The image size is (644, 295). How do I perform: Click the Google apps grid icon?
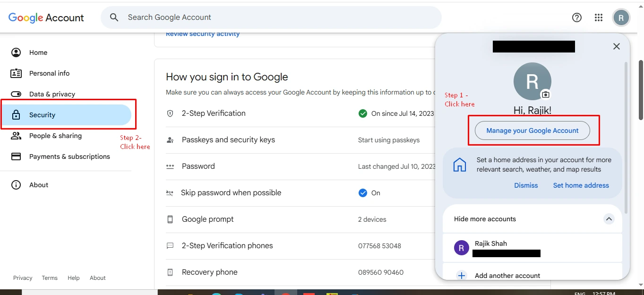(x=599, y=17)
